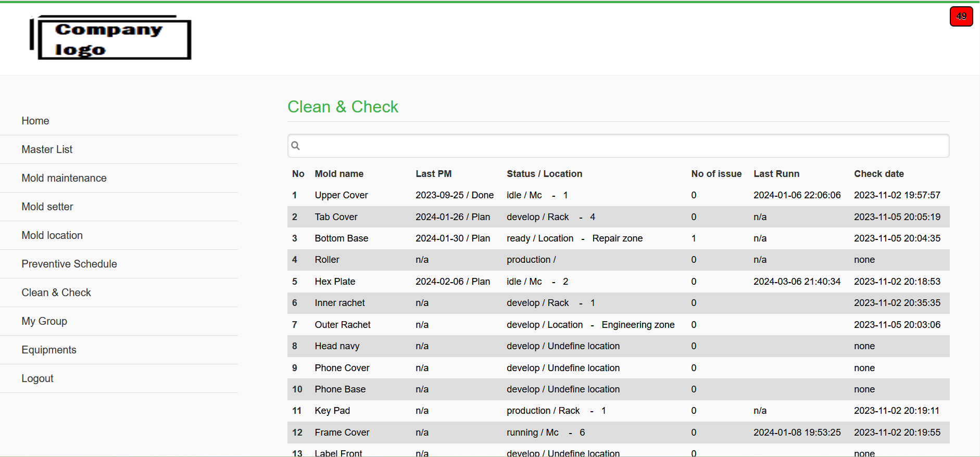Click Last PM 2024-02-06 / Plan

pos(453,282)
